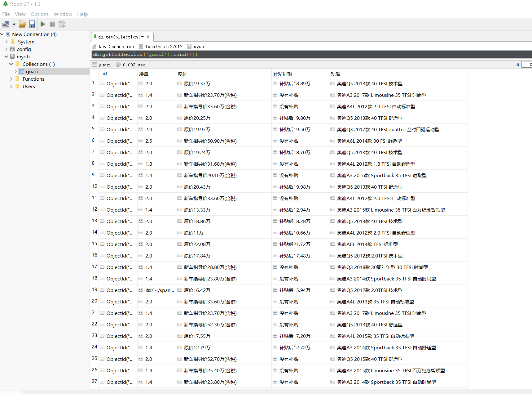
Task: Expand the Users folder node
Action: (11, 86)
